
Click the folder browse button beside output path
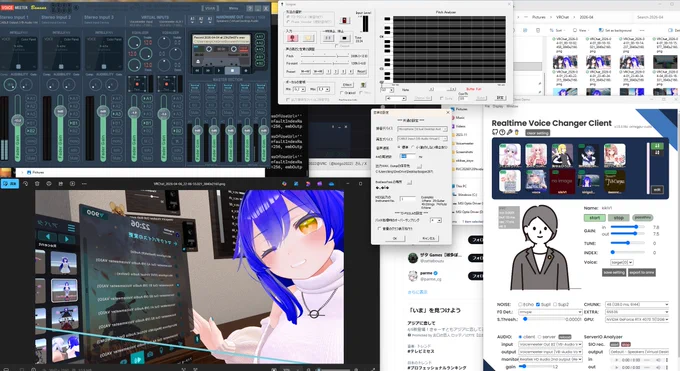coord(419,166)
